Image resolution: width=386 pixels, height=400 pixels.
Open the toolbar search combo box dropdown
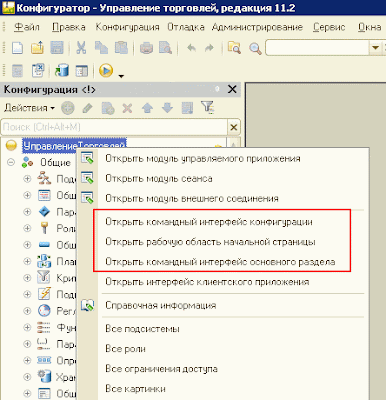376,48
